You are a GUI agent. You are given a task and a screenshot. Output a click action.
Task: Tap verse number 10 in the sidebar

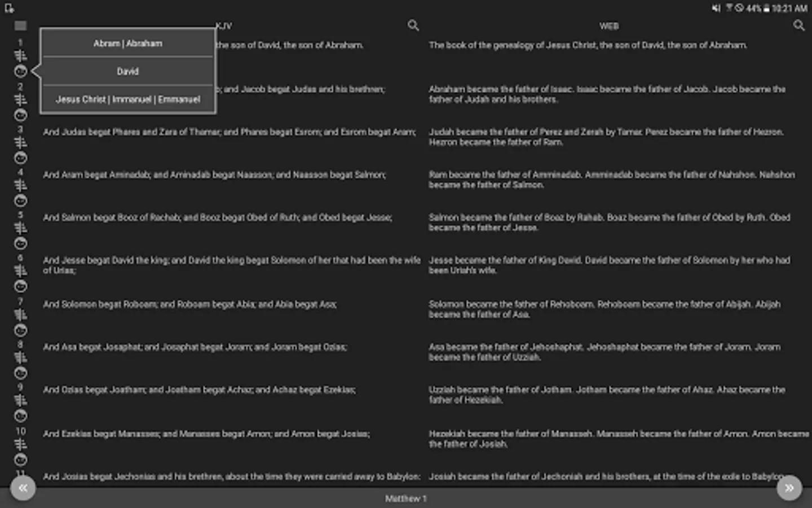pos(20,431)
